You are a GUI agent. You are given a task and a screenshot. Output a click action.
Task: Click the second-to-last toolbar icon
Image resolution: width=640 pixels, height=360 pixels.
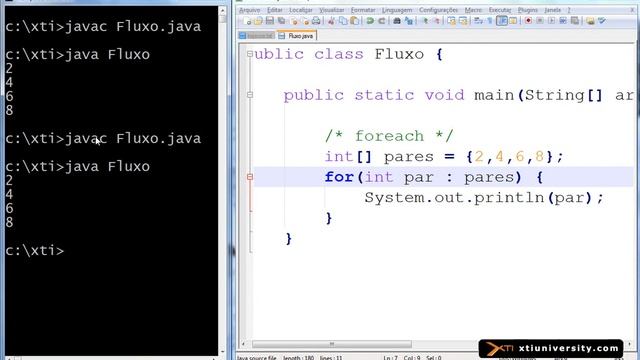590,21
